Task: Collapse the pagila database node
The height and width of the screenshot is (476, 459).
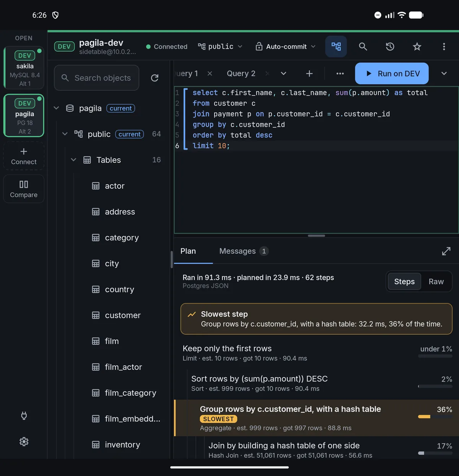Action: point(56,108)
